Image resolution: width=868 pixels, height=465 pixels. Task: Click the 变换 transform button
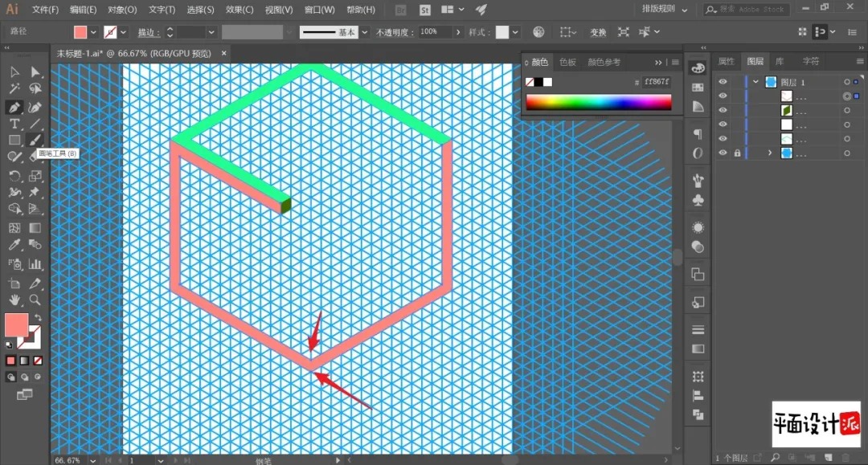point(598,33)
